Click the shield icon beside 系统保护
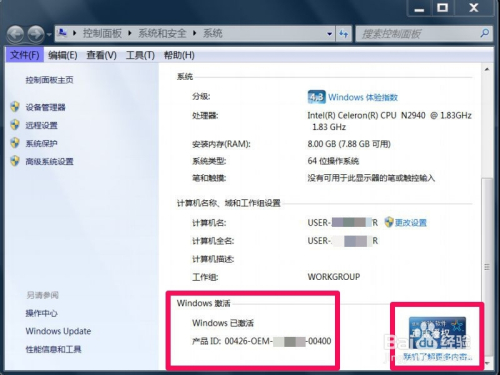The width and height of the screenshot is (500, 375). click(15, 143)
